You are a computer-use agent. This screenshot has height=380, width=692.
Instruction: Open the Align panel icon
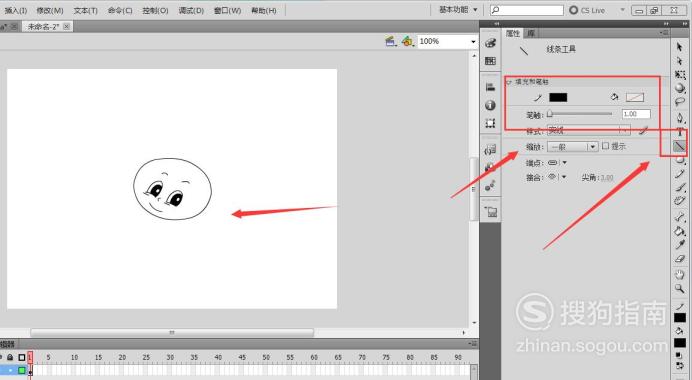pyautogui.click(x=490, y=87)
